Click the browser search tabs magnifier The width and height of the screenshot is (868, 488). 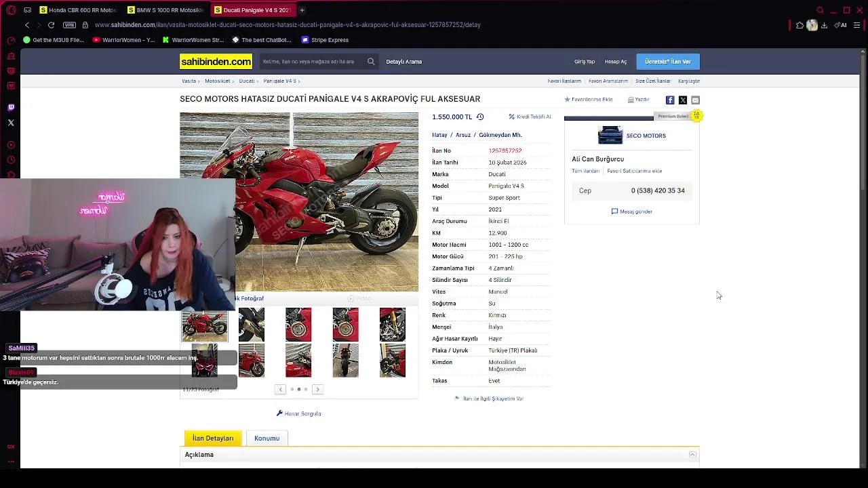point(820,10)
